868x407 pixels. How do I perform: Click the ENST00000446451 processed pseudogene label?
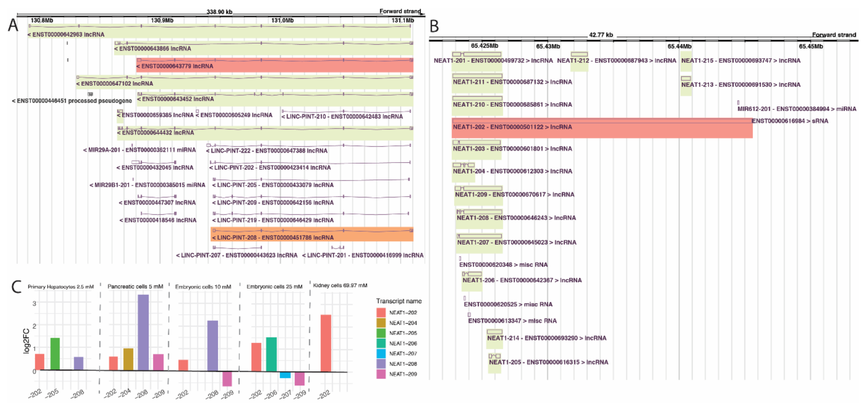pyautogui.click(x=72, y=101)
